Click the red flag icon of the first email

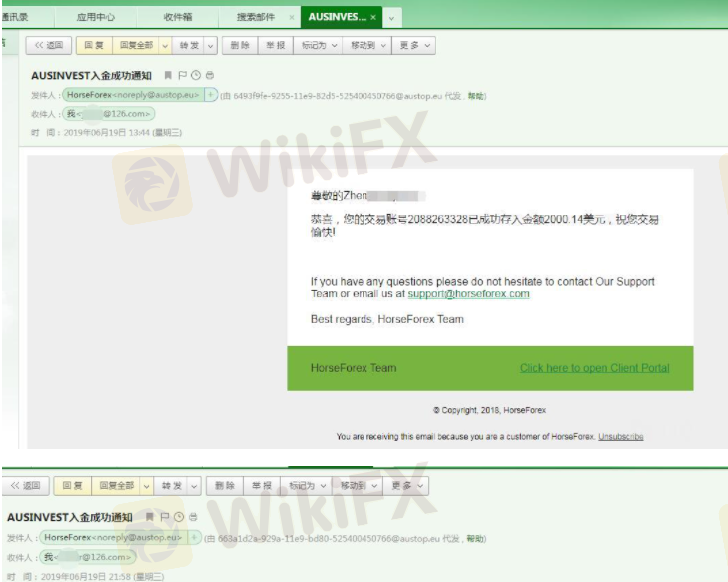(x=182, y=76)
